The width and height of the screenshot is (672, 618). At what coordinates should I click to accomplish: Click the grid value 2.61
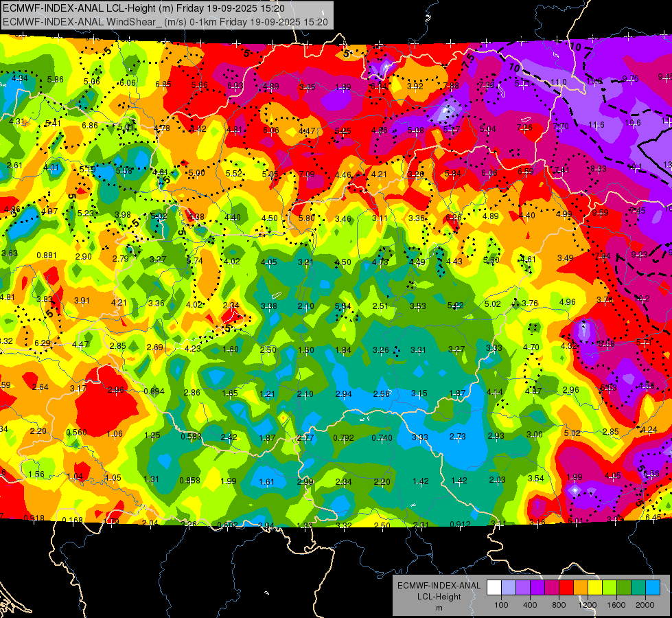pyautogui.click(x=14, y=165)
